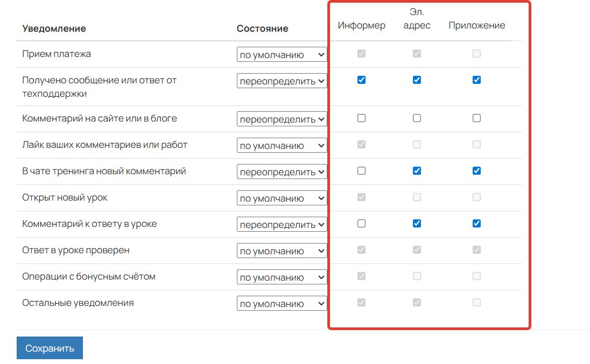Click disabled Информер checkbox for Прием платежа
This screenshot has width=590, height=364.
tap(361, 54)
